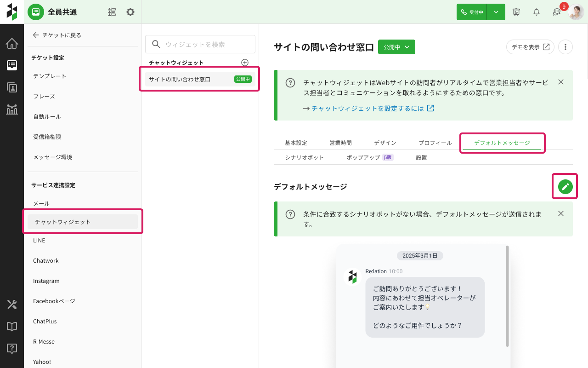Open the chat messages icon with badge

click(557, 12)
